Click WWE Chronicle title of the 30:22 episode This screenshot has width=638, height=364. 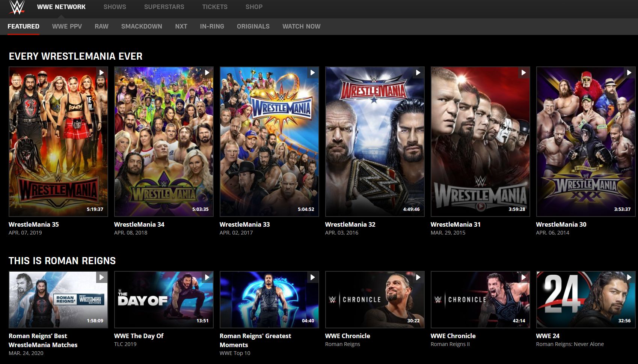pyautogui.click(x=348, y=336)
